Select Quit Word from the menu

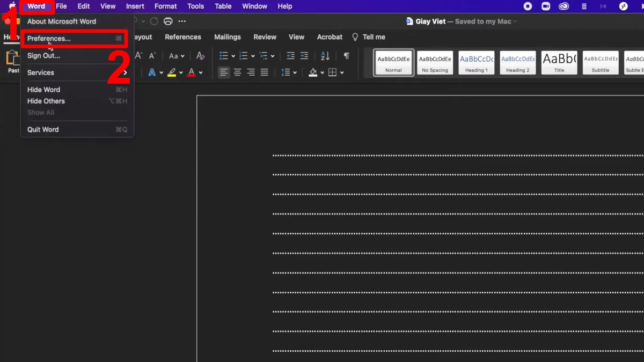click(43, 129)
